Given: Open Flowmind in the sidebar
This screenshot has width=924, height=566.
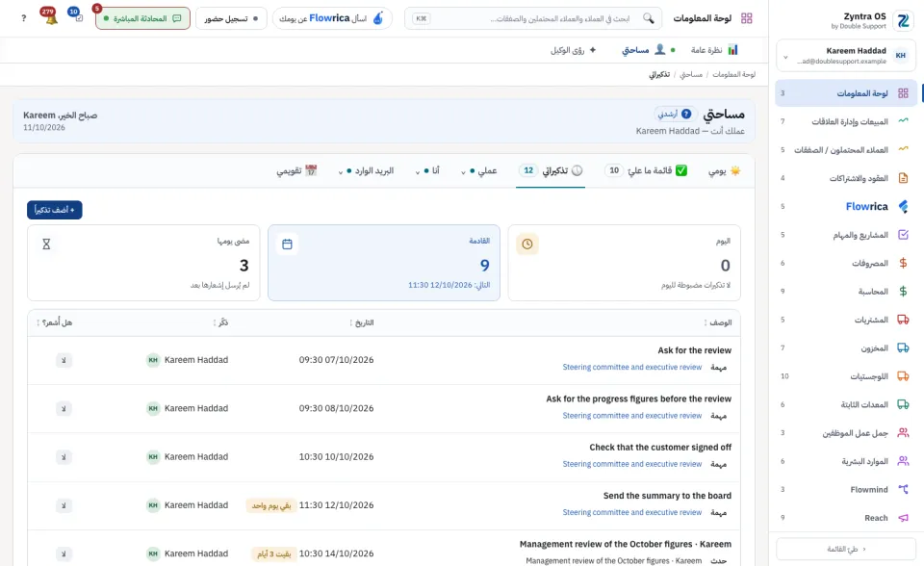Looking at the screenshot, I should coord(846,489).
